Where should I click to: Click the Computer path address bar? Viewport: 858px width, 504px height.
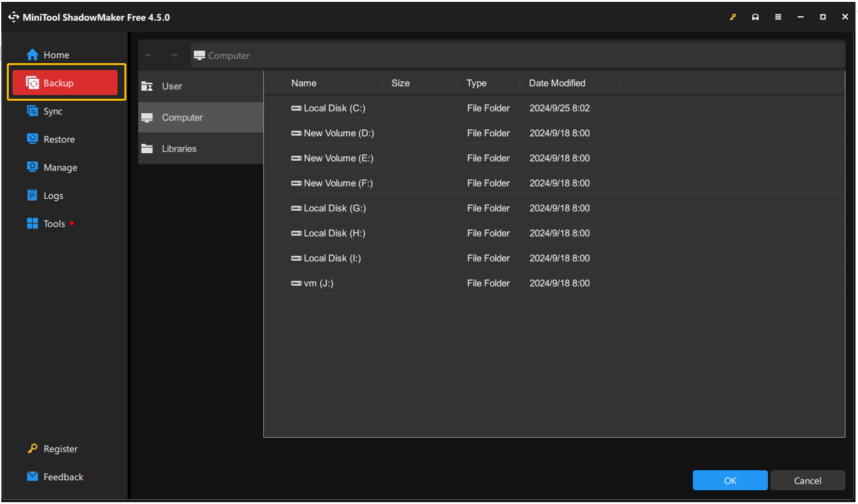click(x=518, y=55)
